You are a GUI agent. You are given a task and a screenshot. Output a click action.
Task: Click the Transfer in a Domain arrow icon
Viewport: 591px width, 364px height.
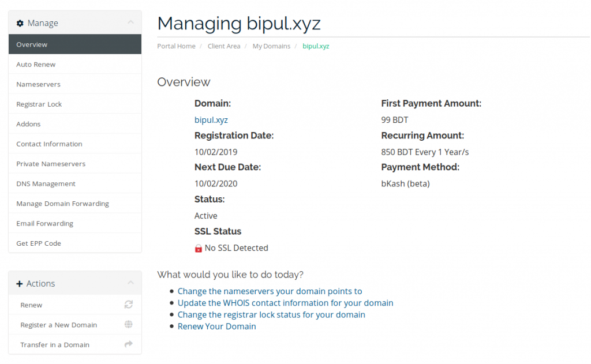click(x=129, y=344)
